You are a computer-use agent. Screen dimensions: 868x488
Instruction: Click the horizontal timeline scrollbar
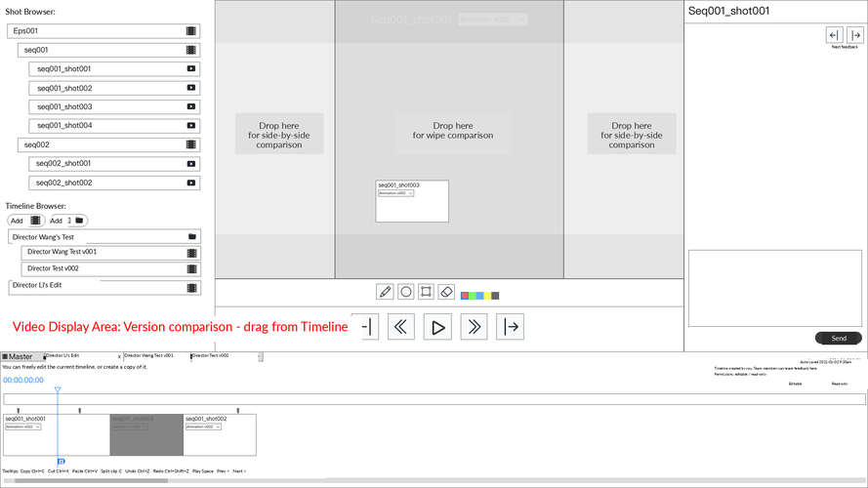pos(92,481)
